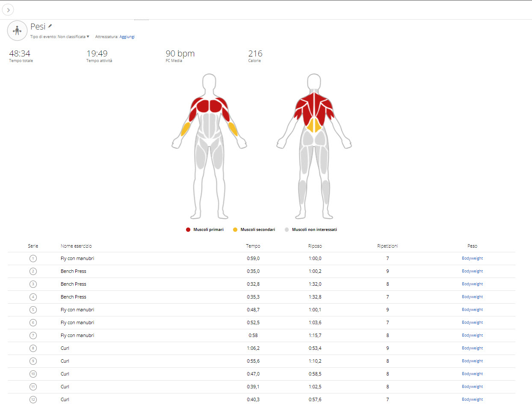The width and height of the screenshot is (532, 405).
Task: Click set number 4 circle icon
Action: [33, 297]
